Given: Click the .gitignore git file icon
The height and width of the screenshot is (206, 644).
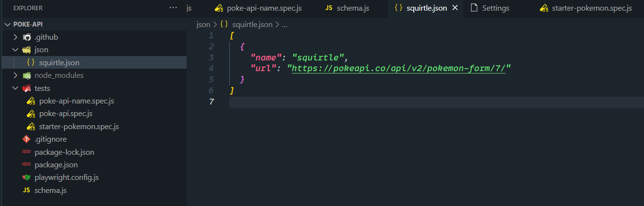Looking at the screenshot, I should 27,139.
